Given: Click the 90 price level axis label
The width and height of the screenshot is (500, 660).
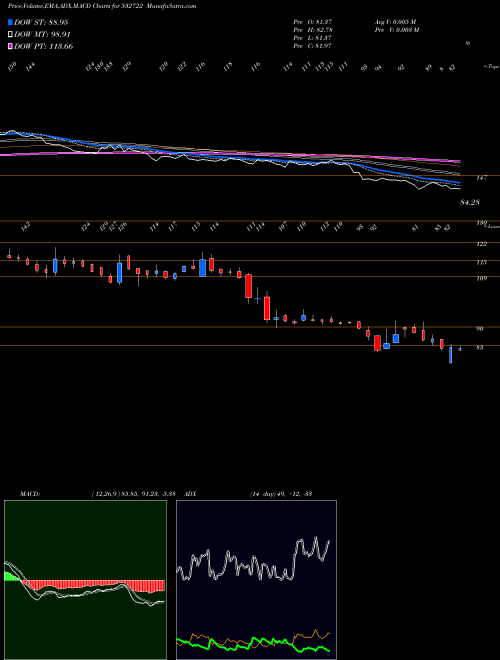Looking at the screenshot, I should pyautogui.click(x=480, y=329).
